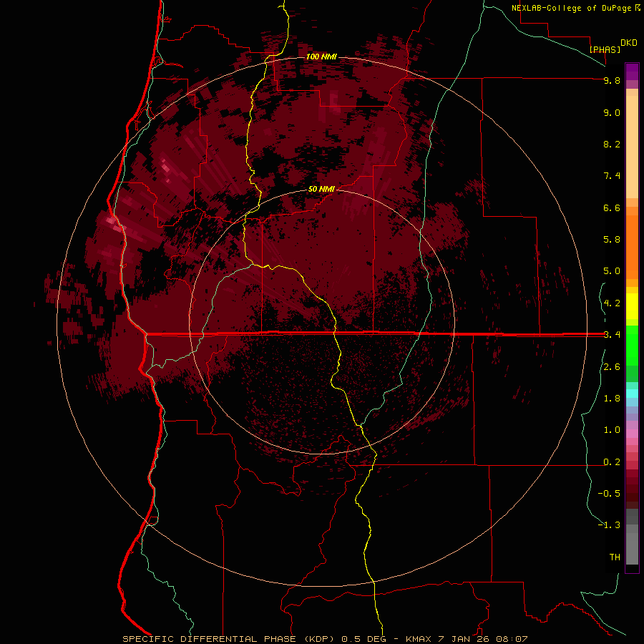Screen dimensions: 644x644
Task: Pick the orange segment of the color bar
Action: [x=632, y=248]
